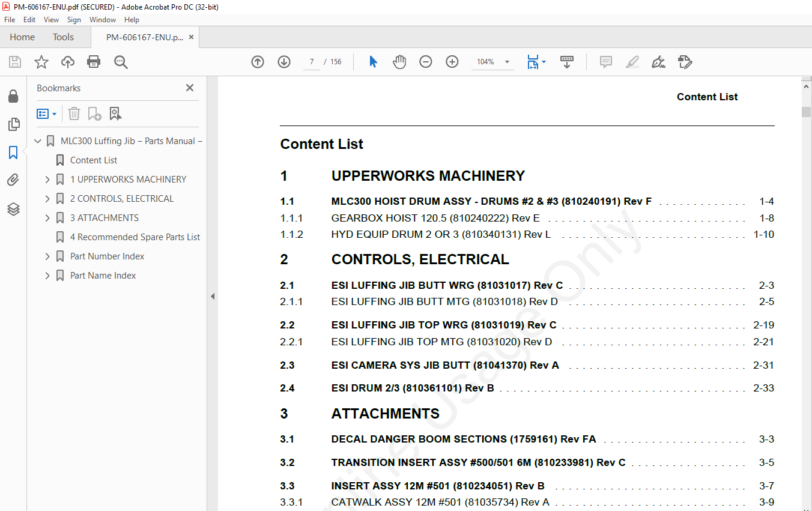Screen dimensions: 812x511
Task: Toggle the Bookmarks side panel icon
Action: (x=13, y=153)
